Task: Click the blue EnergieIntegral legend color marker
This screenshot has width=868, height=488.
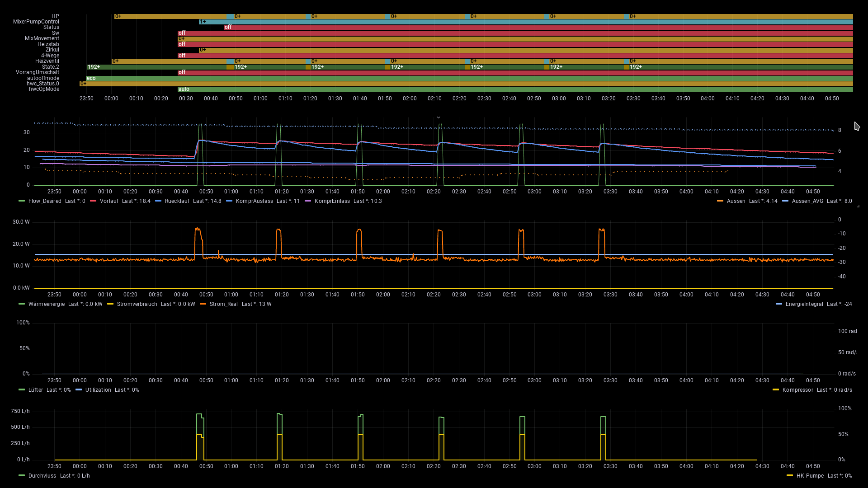Action: [779, 304]
